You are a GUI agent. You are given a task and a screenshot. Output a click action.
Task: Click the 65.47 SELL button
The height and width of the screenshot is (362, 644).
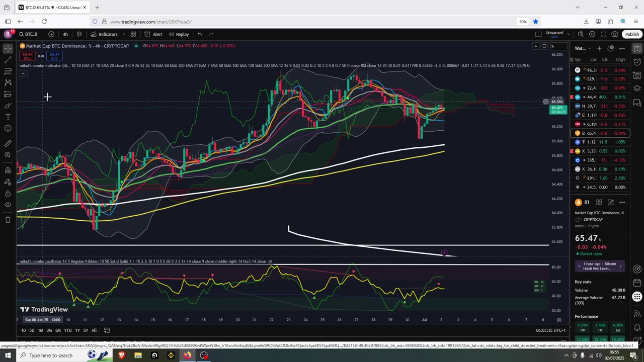pyautogui.click(x=27, y=56)
